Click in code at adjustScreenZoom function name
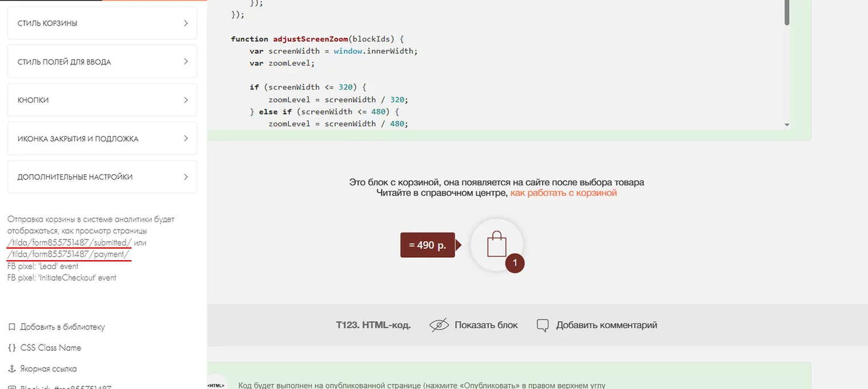Image resolution: width=868 pixels, height=389 pixels. (310, 39)
